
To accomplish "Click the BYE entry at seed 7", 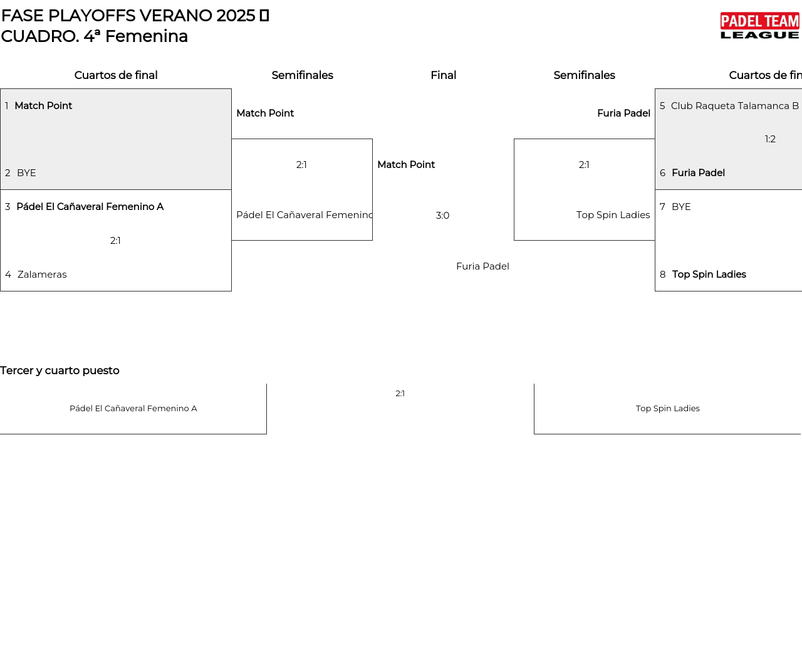I will click(681, 207).
